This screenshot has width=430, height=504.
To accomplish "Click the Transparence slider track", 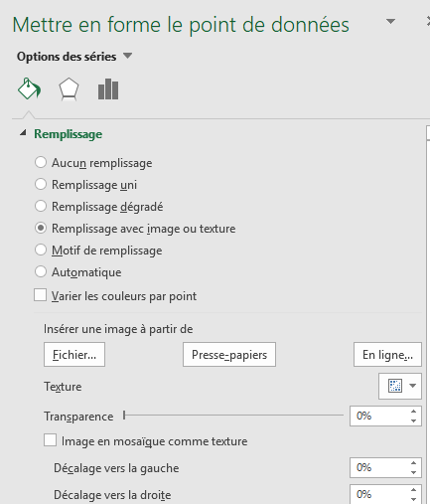I will point(233,415).
